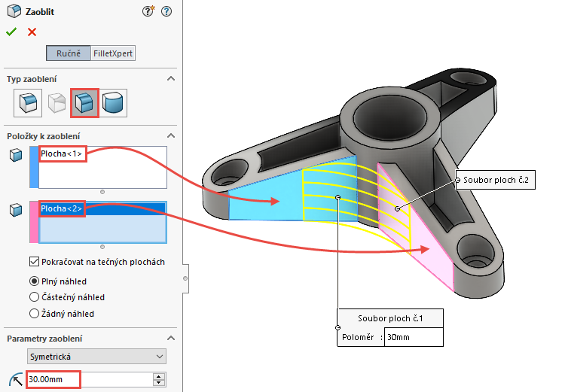Click Soubor ploch č.1 callout label
The image size is (565, 392).
pos(390,318)
